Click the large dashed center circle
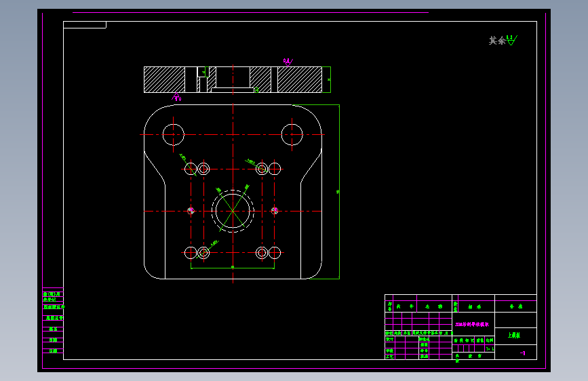The image size is (588, 381). click(233, 211)
